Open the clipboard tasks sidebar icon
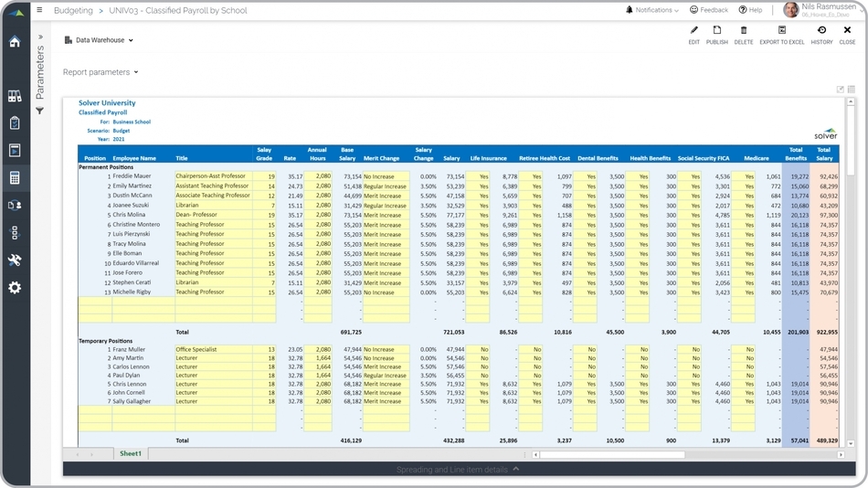 (x=15, y=123)
